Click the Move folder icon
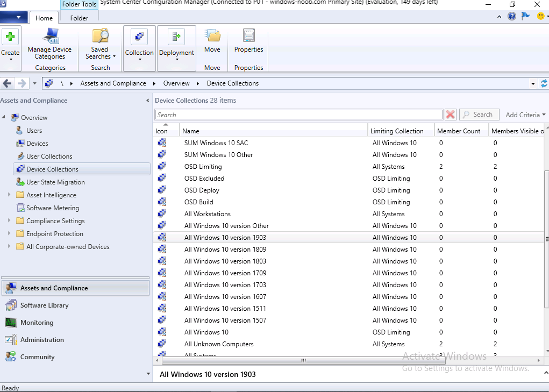 point(212,35)
